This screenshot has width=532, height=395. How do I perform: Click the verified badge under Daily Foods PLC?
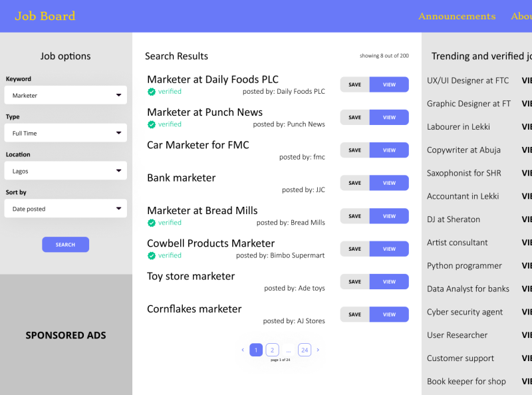(164, 92)
